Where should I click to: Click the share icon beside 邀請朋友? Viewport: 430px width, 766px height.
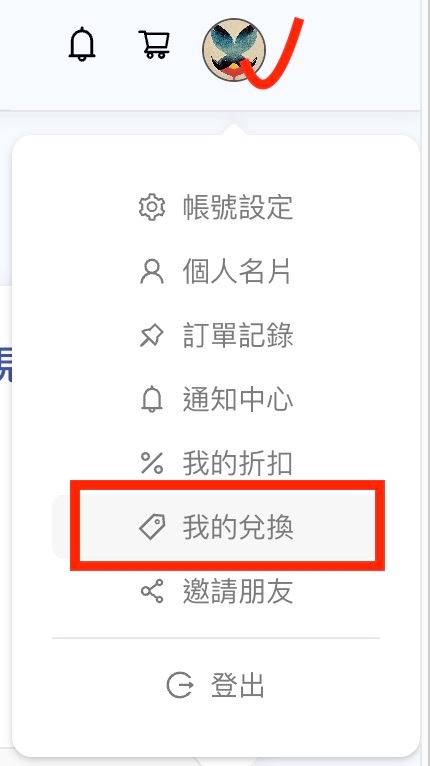[x=152, y=592]
